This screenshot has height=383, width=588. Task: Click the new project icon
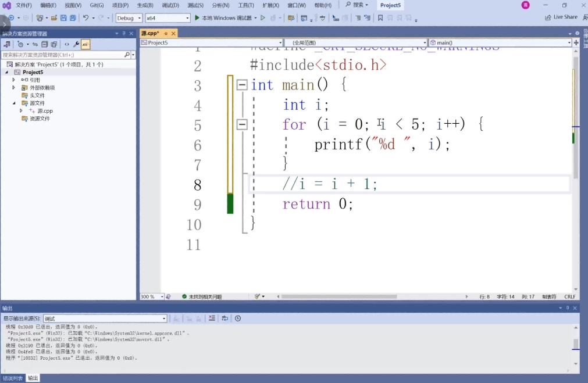40,18
